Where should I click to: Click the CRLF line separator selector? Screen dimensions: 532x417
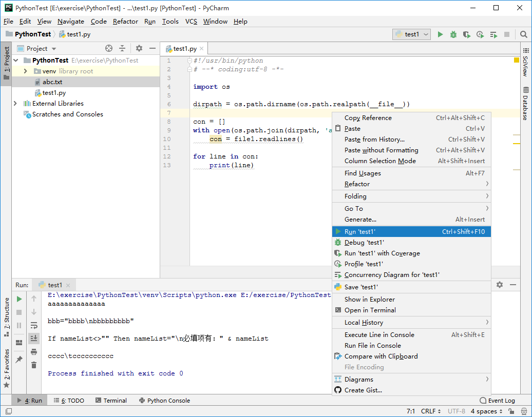[430, 411]
